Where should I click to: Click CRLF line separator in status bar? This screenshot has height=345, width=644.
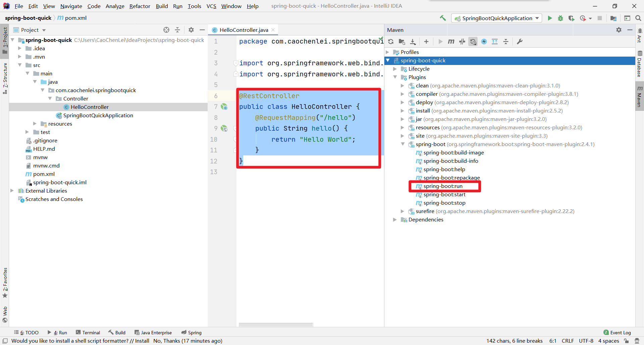tap(568, 341)
